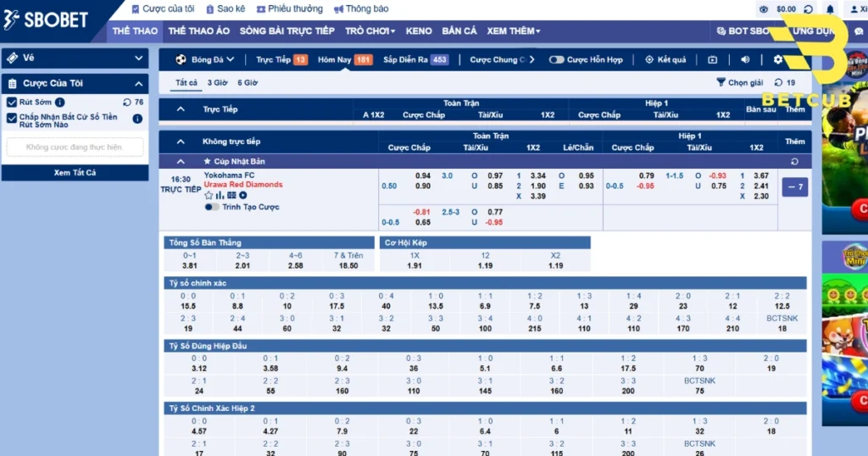Viewport: 868px width, 456px height.
Task: Open settings gear icon
Action: click(778, 60)
